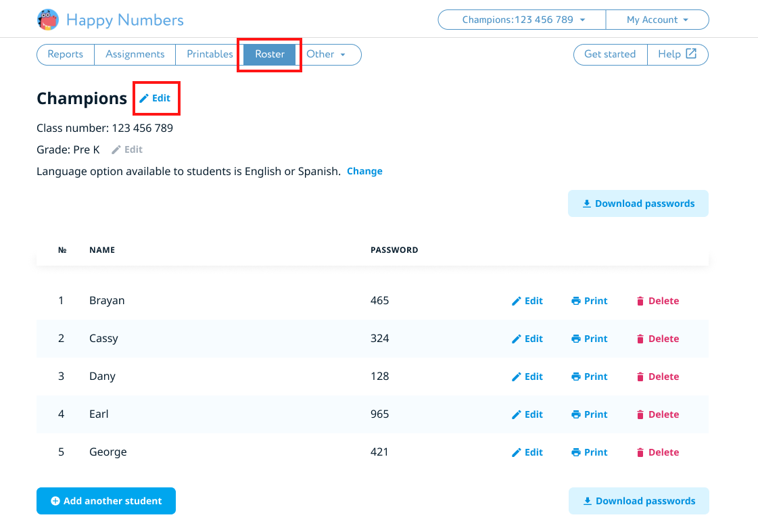Click the Happy Numbers dinosaur logo
Screen dimensions: 758x532
tap(48, 20)
